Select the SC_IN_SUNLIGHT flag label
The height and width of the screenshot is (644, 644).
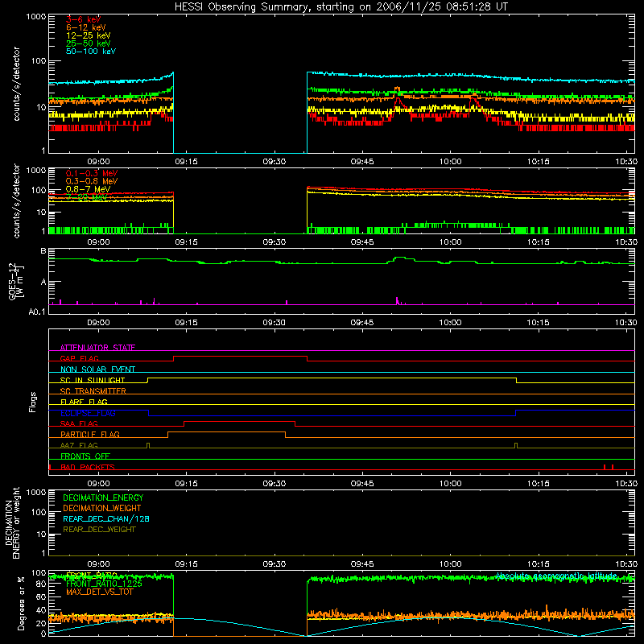[x=93, y=380]
